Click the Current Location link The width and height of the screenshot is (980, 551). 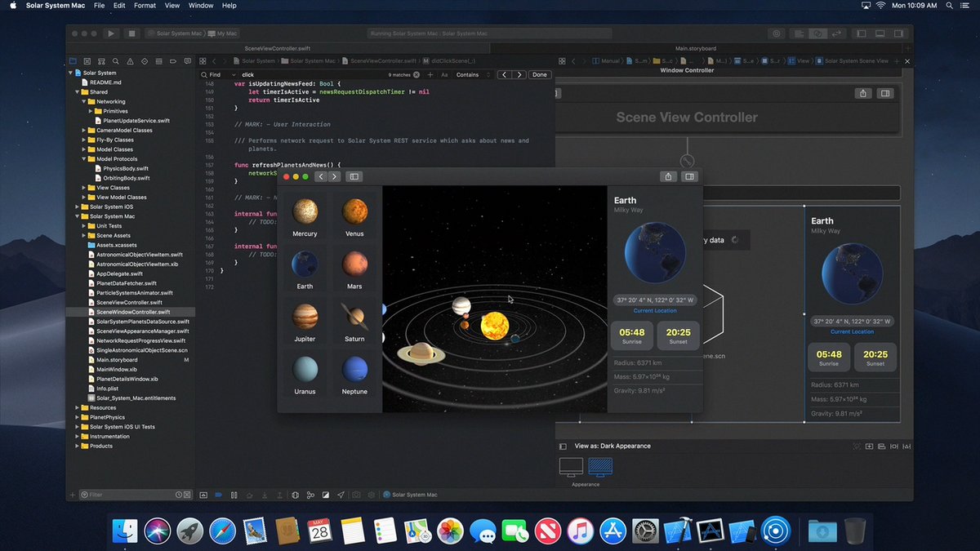654,310
